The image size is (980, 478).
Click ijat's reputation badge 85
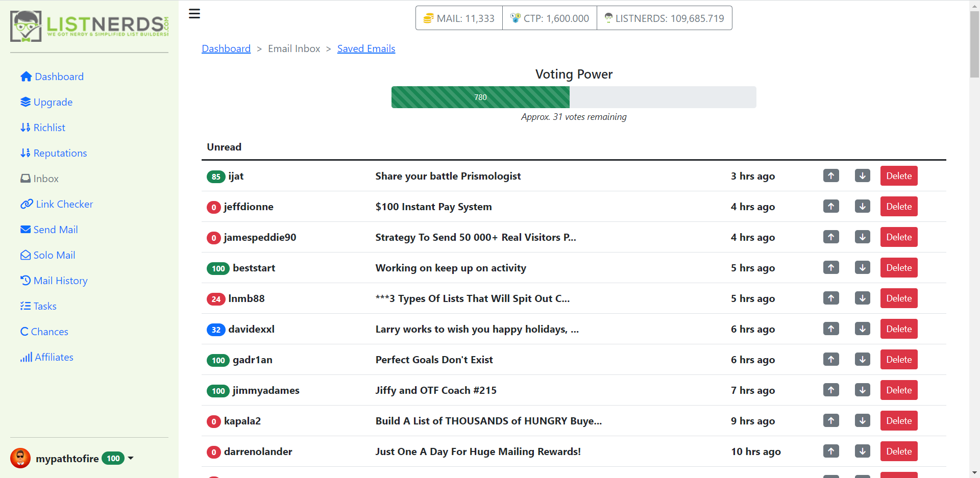point(216,177)
